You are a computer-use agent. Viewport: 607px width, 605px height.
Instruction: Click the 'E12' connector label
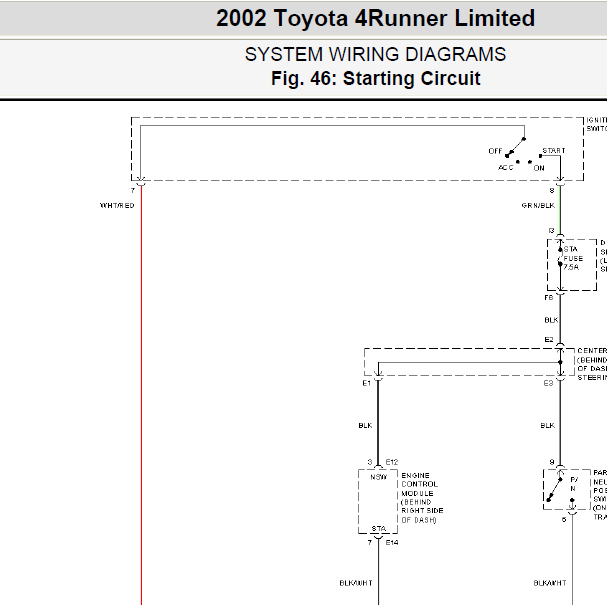[x=392, y=462]
